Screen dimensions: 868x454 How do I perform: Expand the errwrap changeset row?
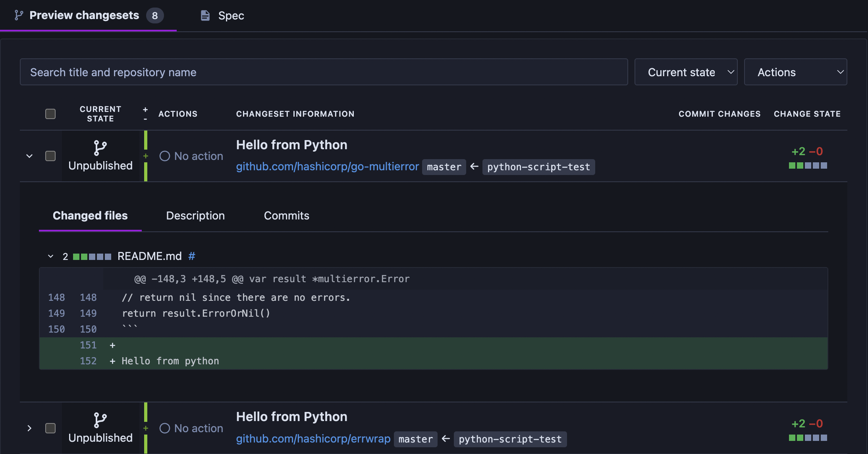pyautogui.click(x=29, y=428)
